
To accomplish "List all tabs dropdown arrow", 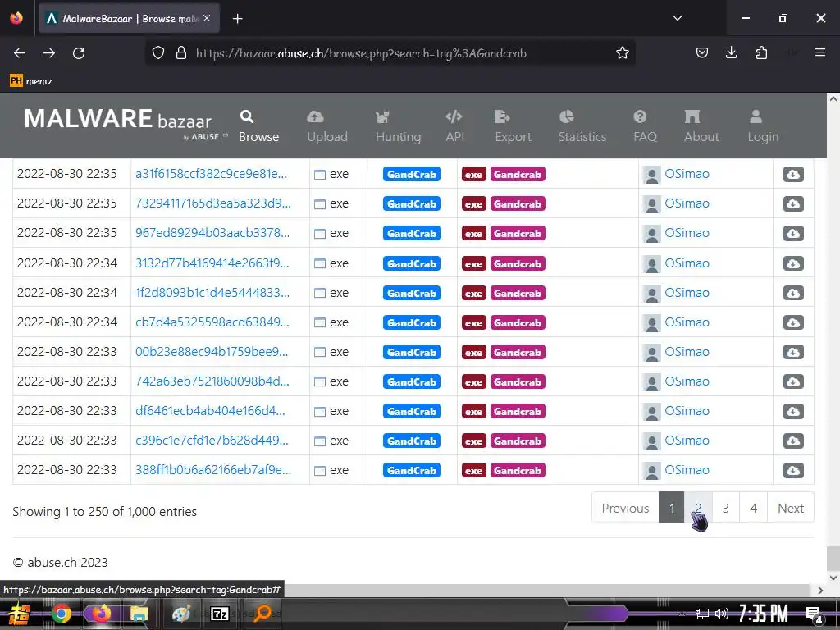I will (677, 18).
